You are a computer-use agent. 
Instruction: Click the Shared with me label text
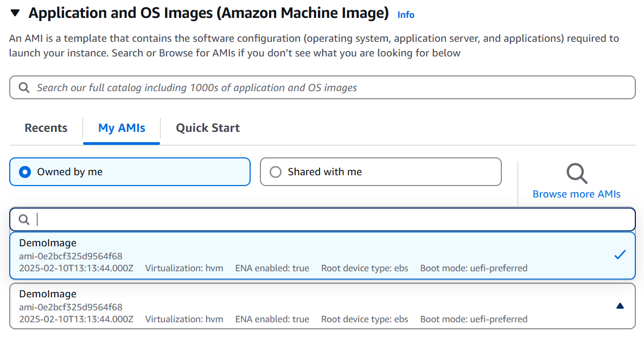click(x=324, y=172)
